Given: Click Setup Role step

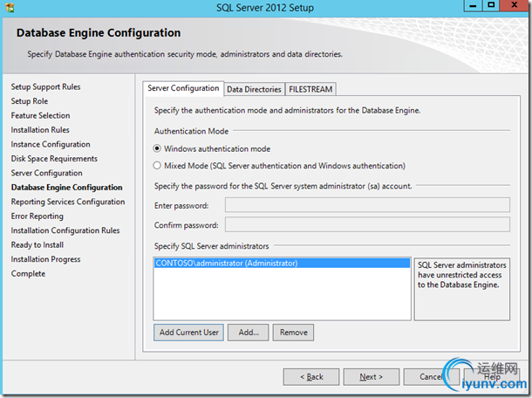Looking at the screenshot, I should [29, 101].
